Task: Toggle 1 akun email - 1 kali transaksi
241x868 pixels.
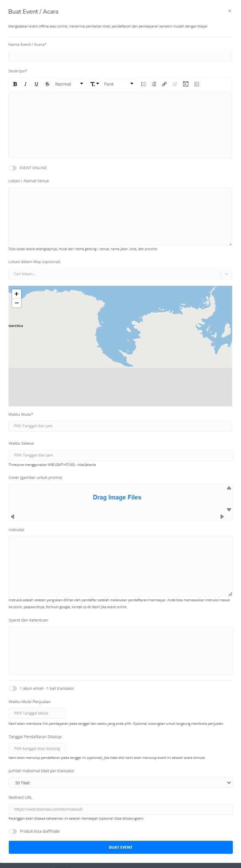Action: point(13,689)
